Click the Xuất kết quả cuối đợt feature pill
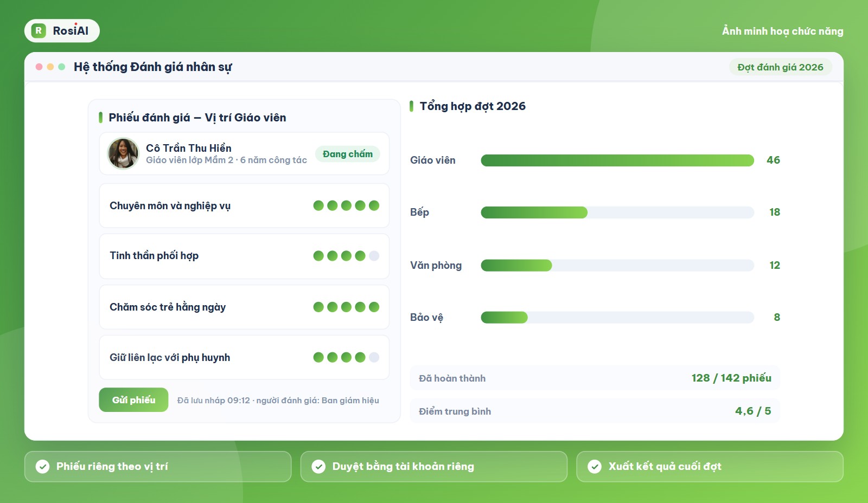Screen dimensions: 868x503 (x=710, y=467)
